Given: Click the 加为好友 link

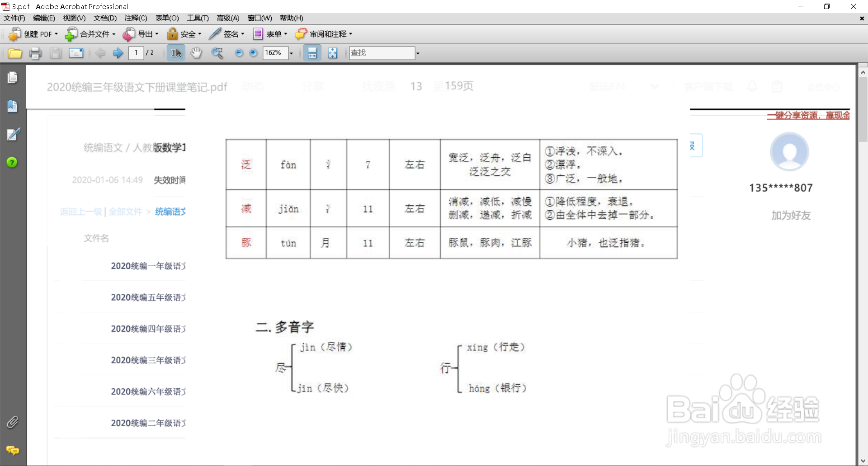Looking at the screenshot, I should coord(790,216).
